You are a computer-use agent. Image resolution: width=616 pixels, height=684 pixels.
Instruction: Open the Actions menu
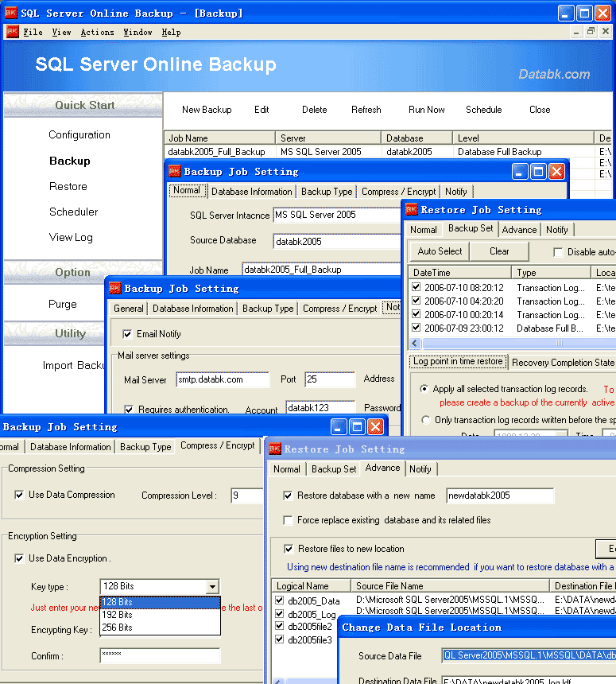point(97,32)
